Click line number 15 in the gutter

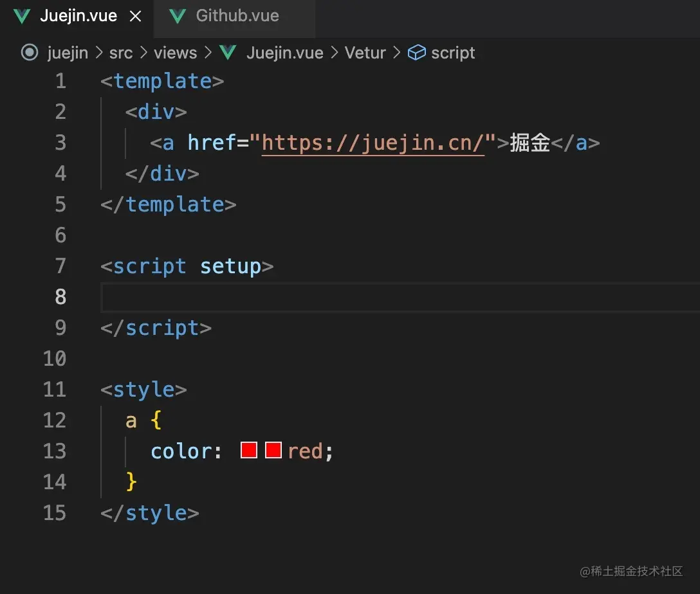click(x=55, y=513)
